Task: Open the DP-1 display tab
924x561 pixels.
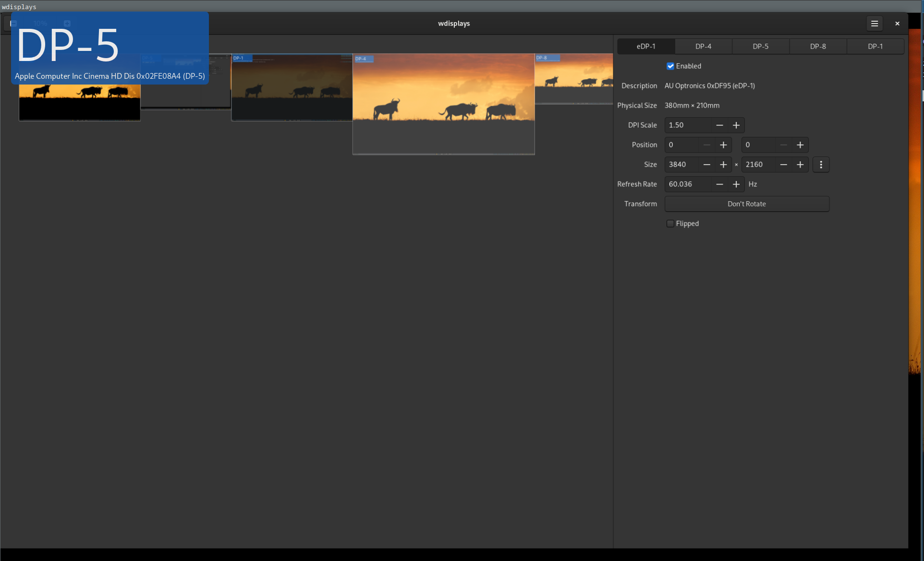Action: tap(875, 47)
